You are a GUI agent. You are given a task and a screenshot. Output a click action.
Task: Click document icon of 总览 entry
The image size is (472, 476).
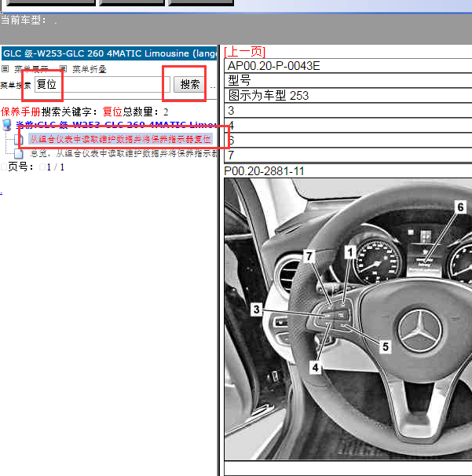coord(19,154)
